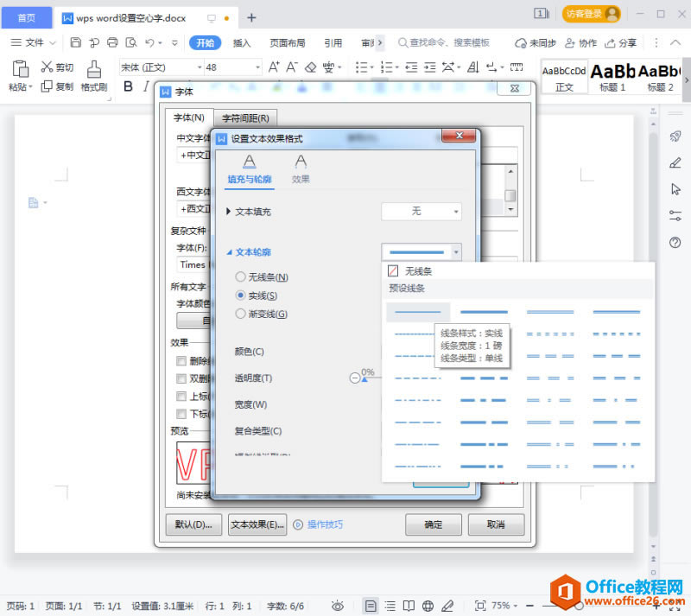This screenshot has width=691, height=616.
Task: Expand the 文本填充 section
Action: pyautogui.click(x=228, y=211)
